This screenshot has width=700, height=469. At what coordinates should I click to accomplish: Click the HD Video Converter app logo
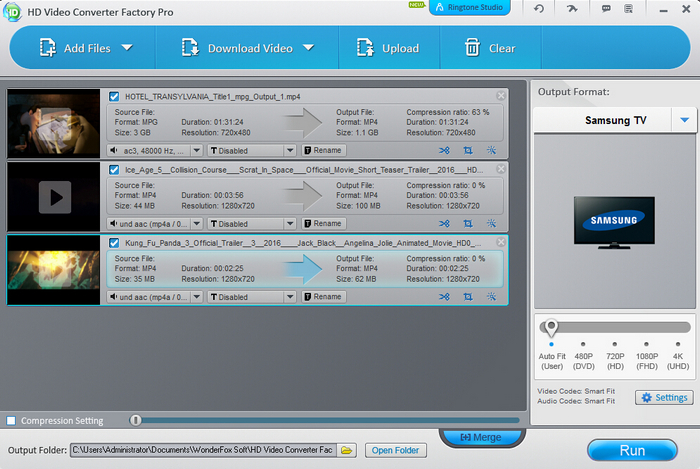click(12, 12)
